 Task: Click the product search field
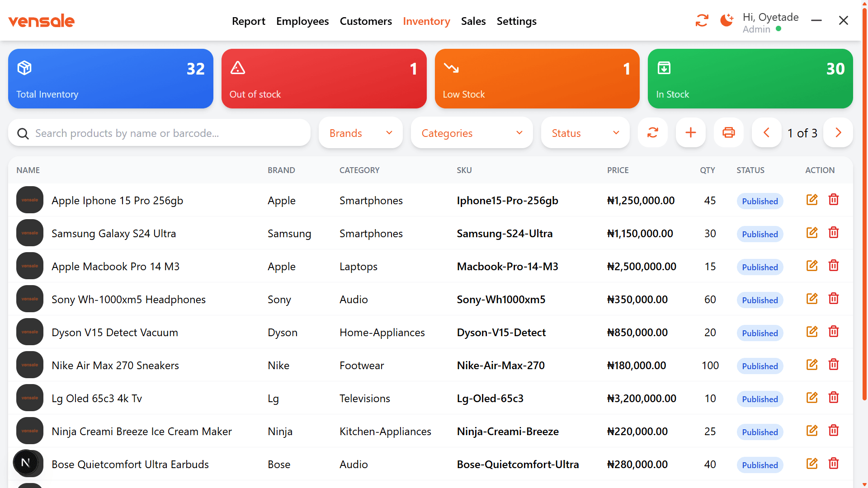[159, 133]
